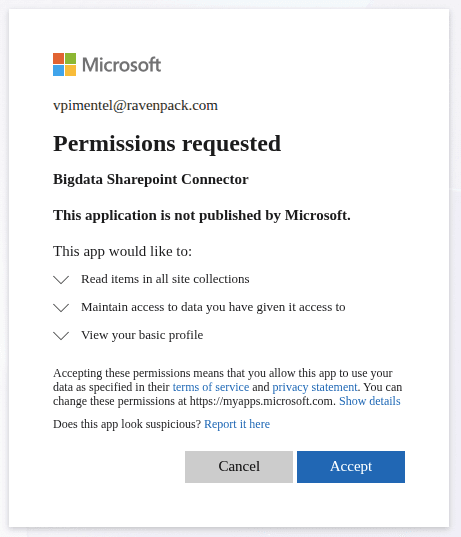
Task: Click the Read items in all site collections label
Action: 165,279
